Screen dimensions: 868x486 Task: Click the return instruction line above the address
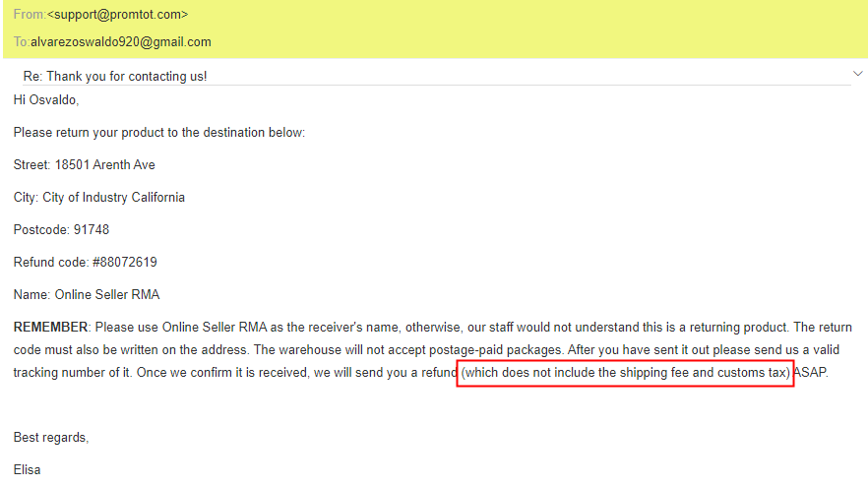159,132
